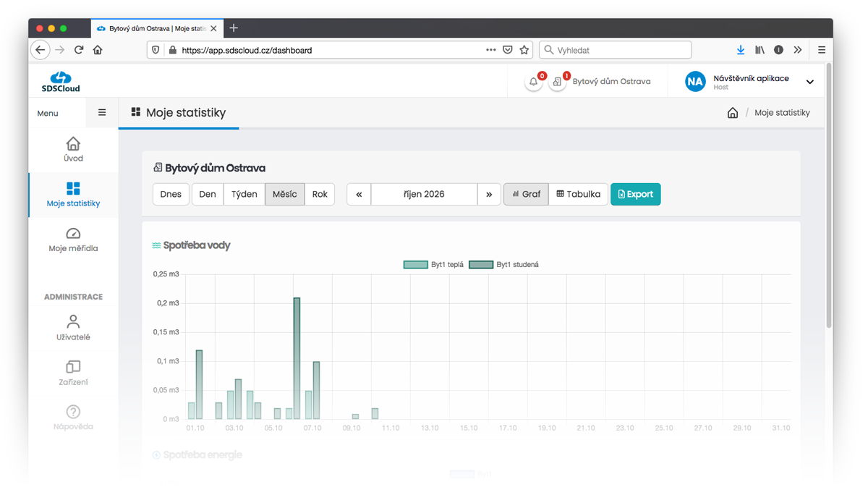Toggle the Byt1 teplá legend swatch
This screenshot has width=868, height=495.
point(416,265)
